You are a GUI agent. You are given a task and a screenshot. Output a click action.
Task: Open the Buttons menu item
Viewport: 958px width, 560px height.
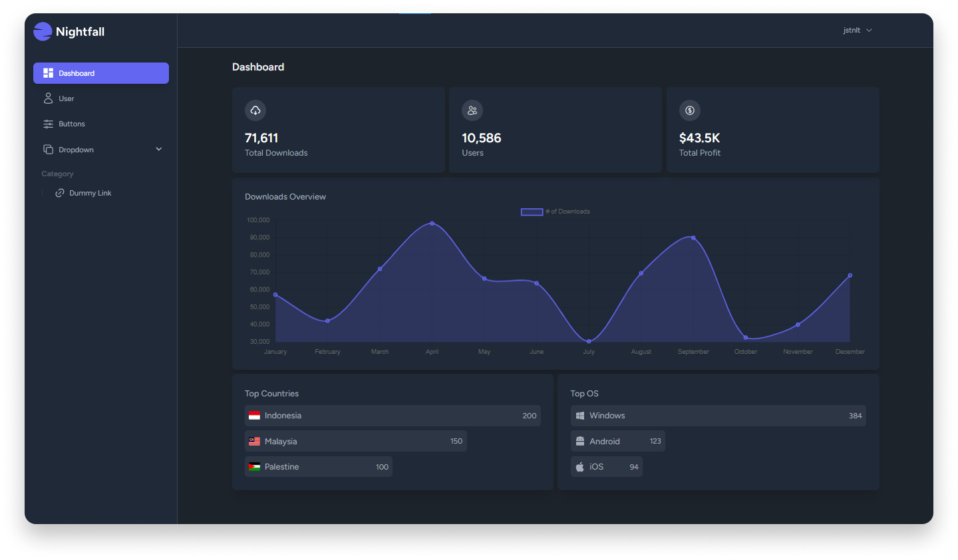point(101,124)
